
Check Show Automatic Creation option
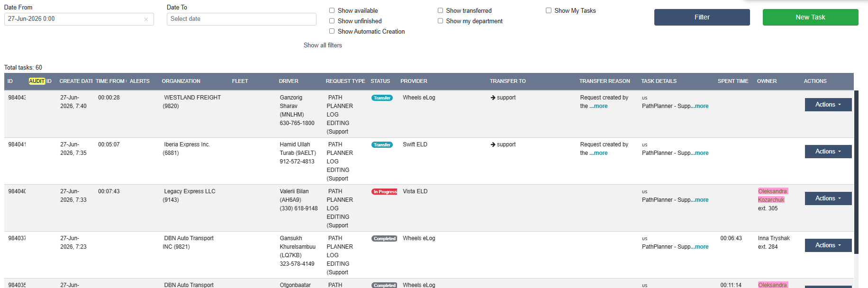(332, 31)
